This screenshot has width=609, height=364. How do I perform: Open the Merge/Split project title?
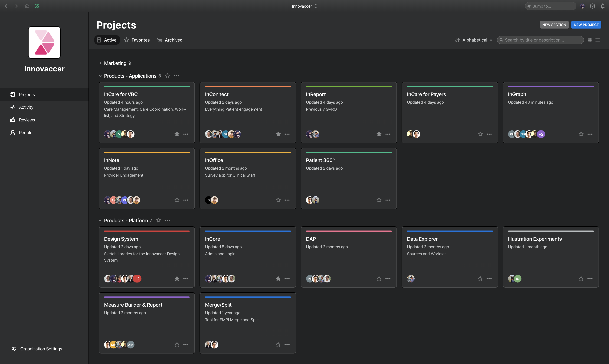(218, 305)
